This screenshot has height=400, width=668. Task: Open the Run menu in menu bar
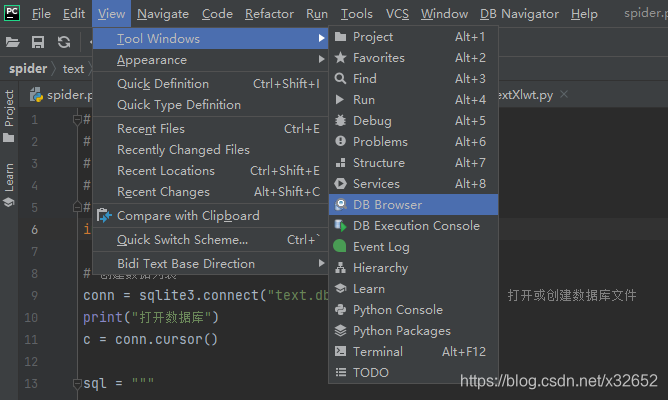click(317, 14)
